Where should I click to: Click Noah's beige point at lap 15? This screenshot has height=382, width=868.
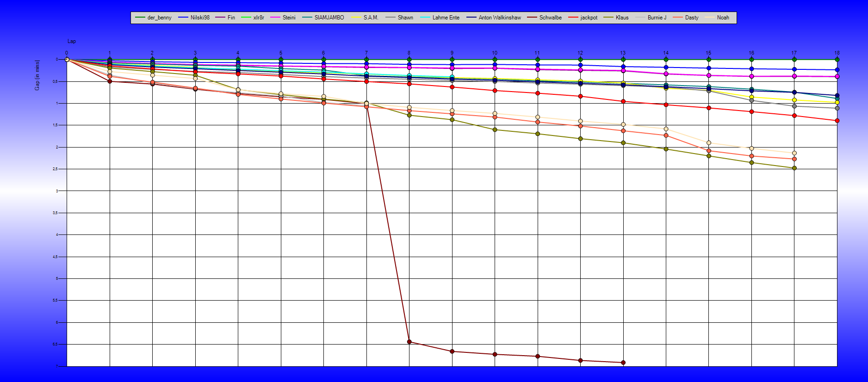(x=709, y=143)
